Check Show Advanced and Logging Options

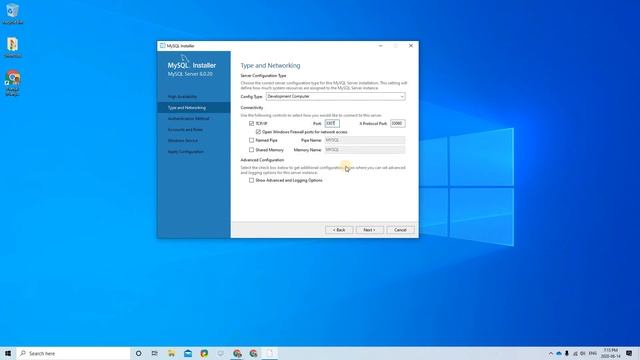pos(251,180)
